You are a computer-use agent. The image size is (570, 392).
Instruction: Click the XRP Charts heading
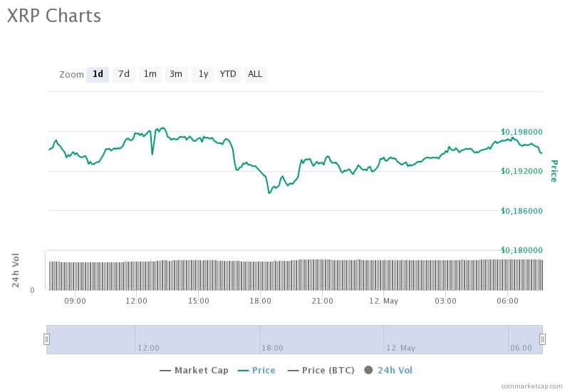(x=54, y=16)
